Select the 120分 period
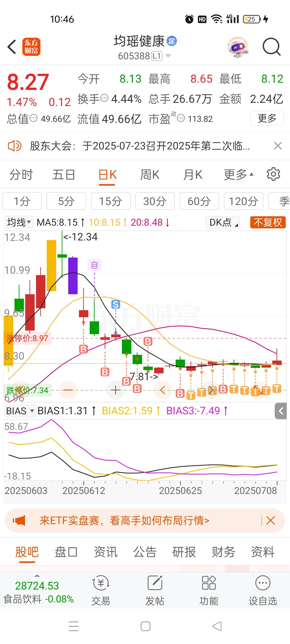Image resolution: width=290 pixels, height=644 pixels. click(x=244, y=201)
